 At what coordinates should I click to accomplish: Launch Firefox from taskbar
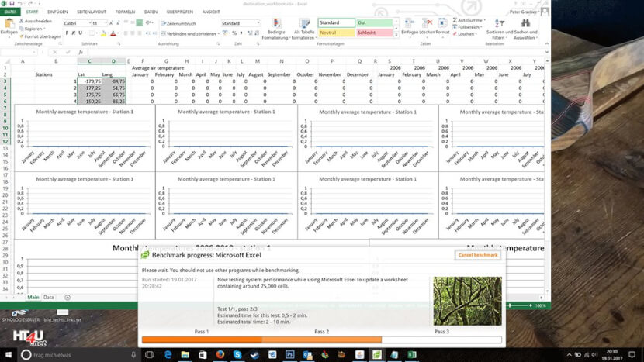(x=220, y=354)
